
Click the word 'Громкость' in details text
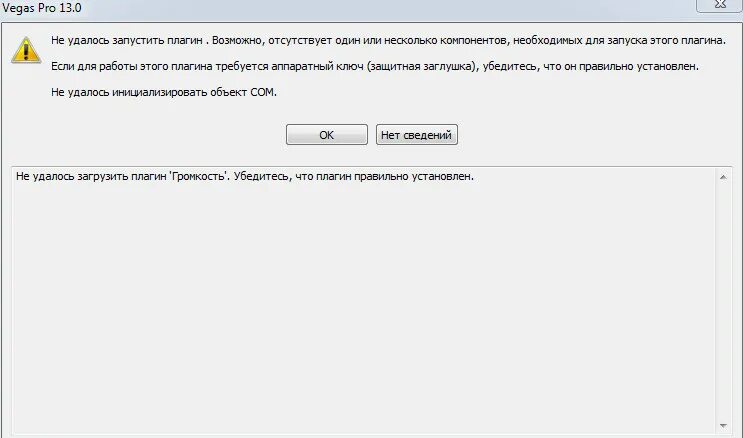click(x=196, y=177)
